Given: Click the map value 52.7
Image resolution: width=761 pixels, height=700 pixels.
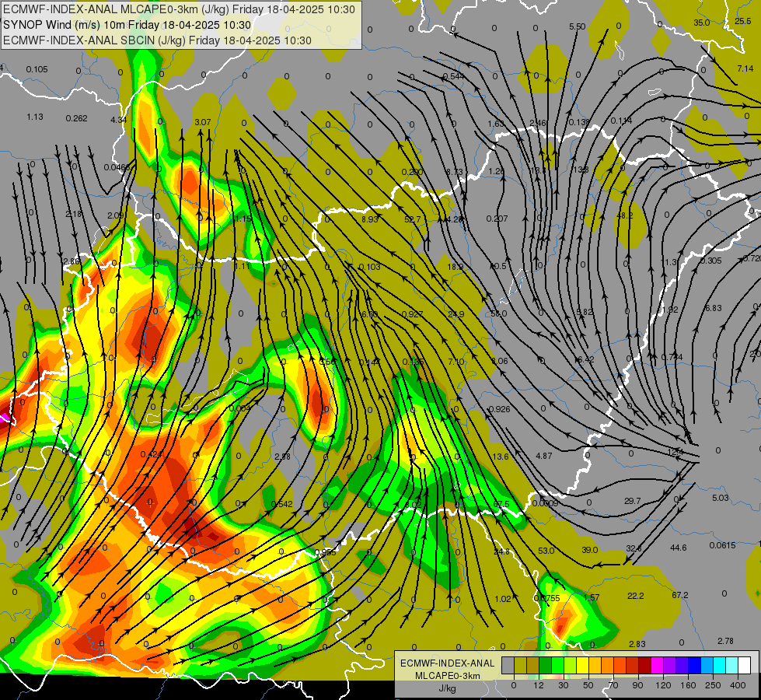Looking at the screenshot, I should click(413, 219).
